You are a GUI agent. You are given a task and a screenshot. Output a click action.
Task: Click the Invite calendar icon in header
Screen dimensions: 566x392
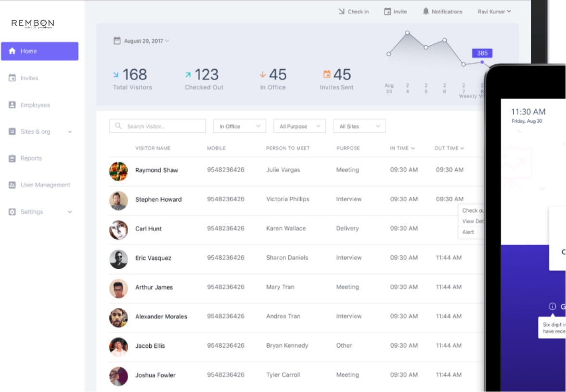coord(387,12)
